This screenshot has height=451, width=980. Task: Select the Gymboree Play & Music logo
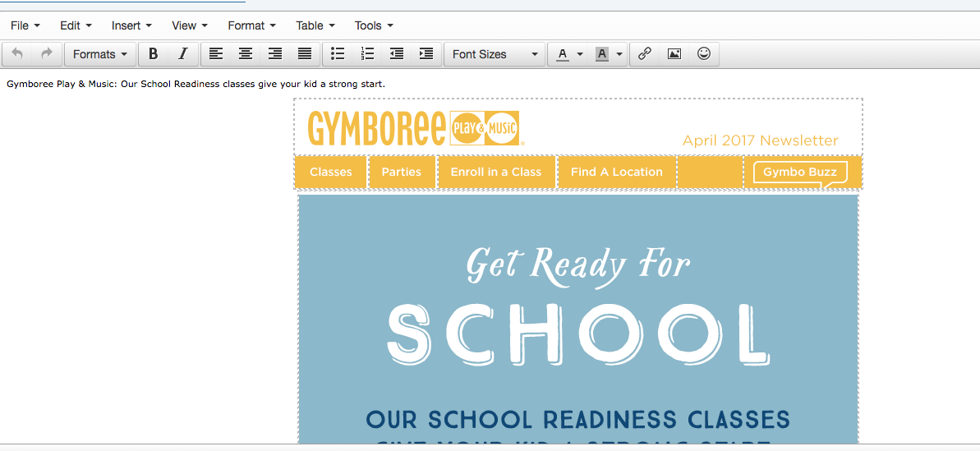click(416, 128)
